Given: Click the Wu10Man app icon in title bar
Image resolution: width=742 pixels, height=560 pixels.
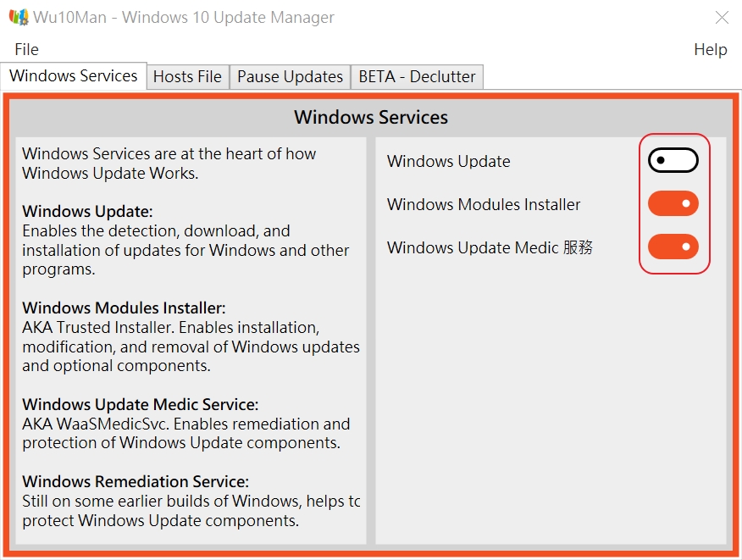Looking at the screenshot, I should coord(19,17).
